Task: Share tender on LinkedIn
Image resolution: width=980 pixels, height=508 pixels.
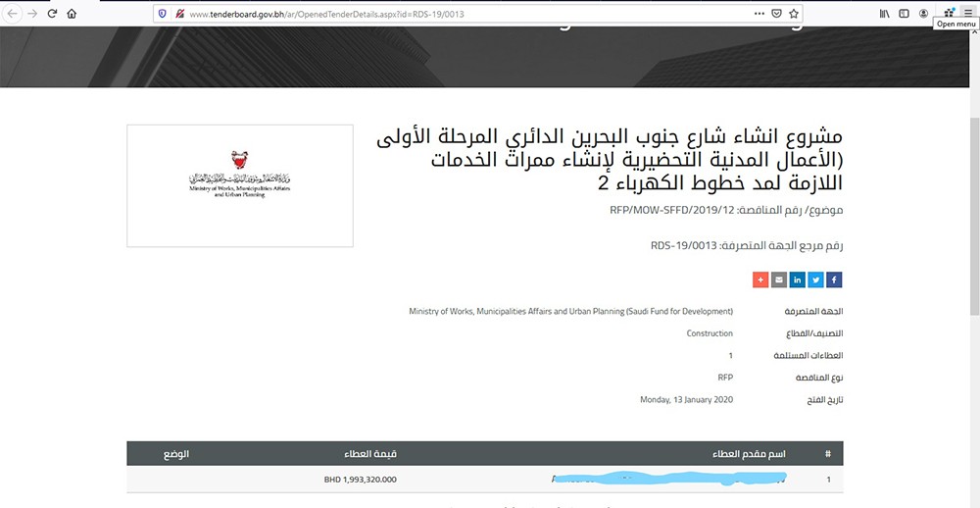Action: [797, 279]
